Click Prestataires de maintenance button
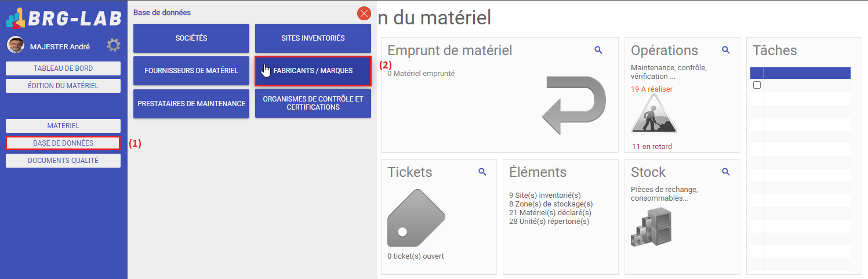The image size is (868, 279). [x=191, y=104]
